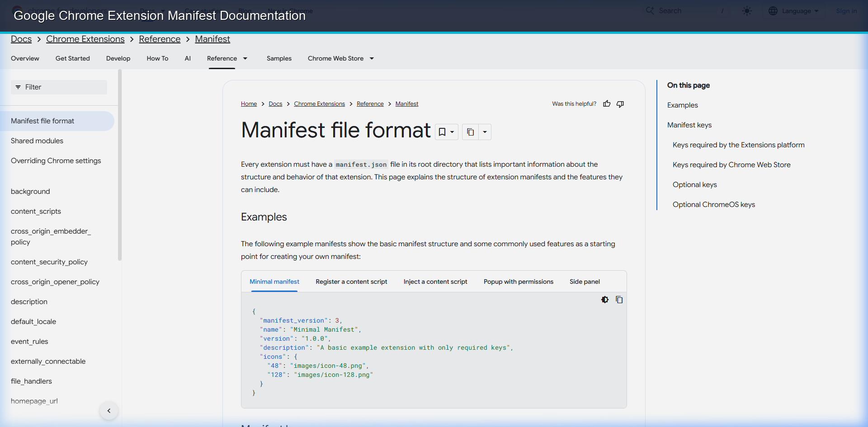
Task: Jump to Optional ChromeOS keys section
Action: (x=714, y=205)
